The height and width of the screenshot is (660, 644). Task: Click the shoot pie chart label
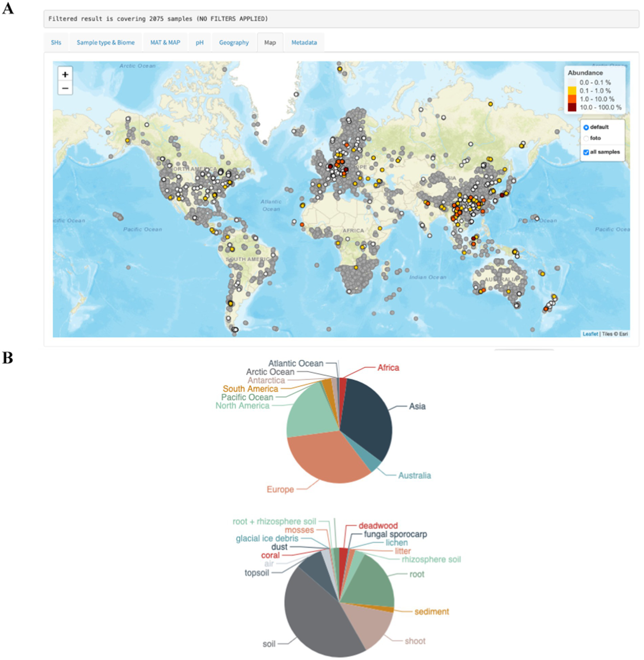(415, 641)
